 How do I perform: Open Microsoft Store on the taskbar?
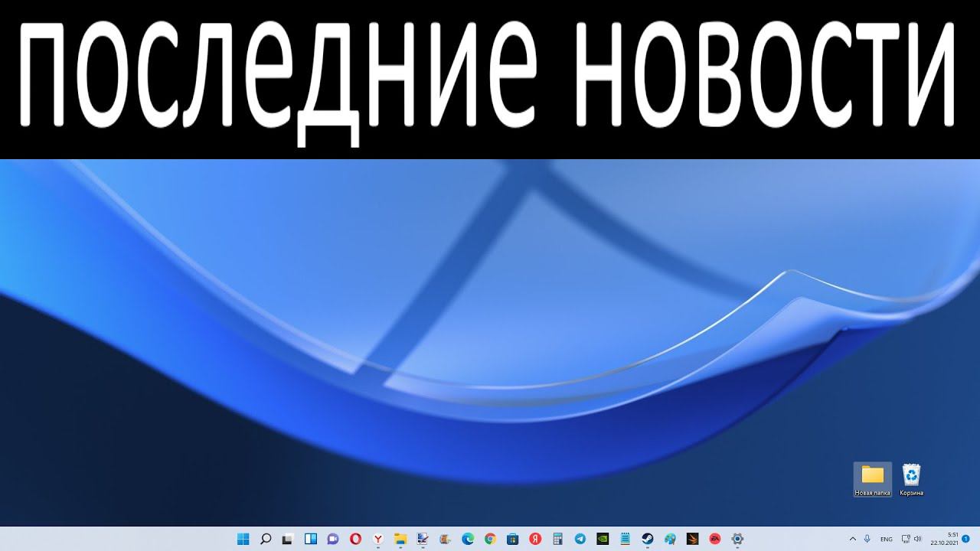pyautogui.click(x=513, y=539)
